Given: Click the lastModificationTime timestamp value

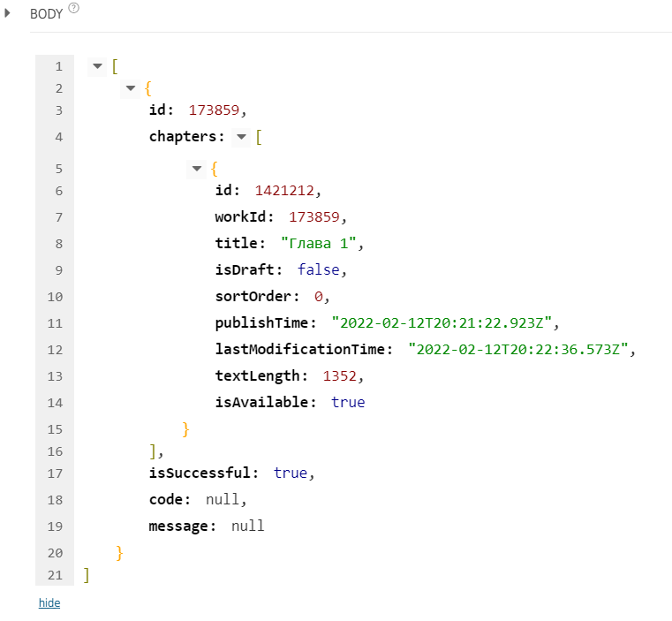Looking at the screenshot, I should tap(522, 349).
